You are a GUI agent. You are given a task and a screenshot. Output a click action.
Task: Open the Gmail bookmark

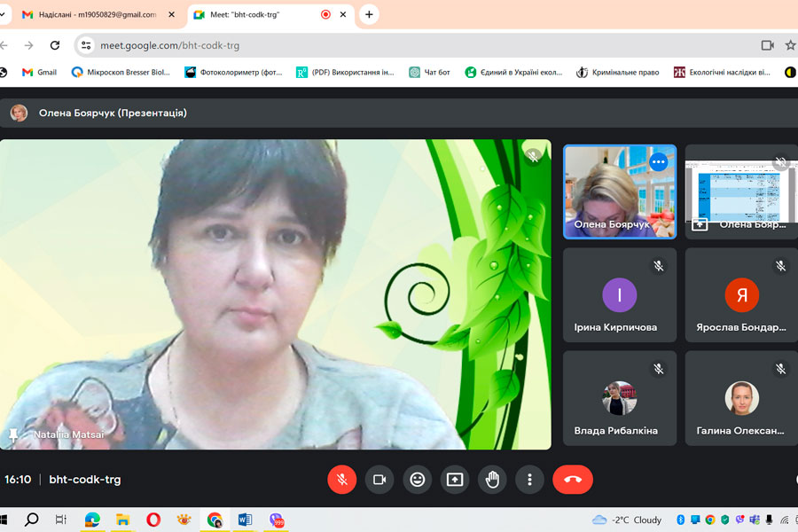[x=39, y=73]
